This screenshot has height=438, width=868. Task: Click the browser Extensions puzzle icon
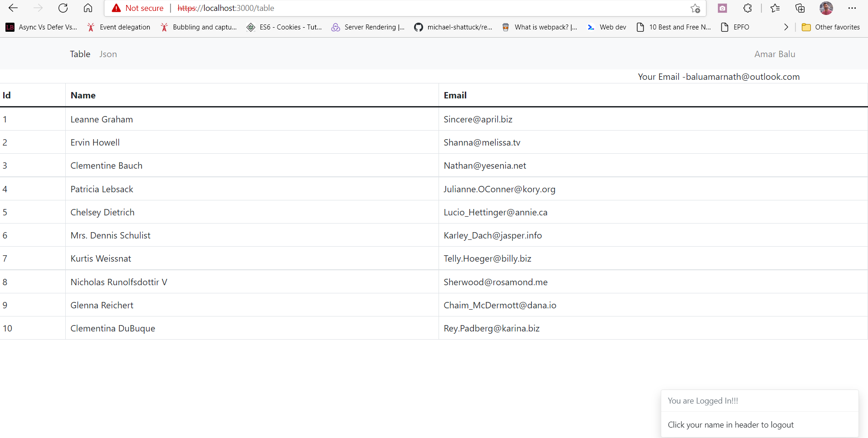tap(747, 8)
